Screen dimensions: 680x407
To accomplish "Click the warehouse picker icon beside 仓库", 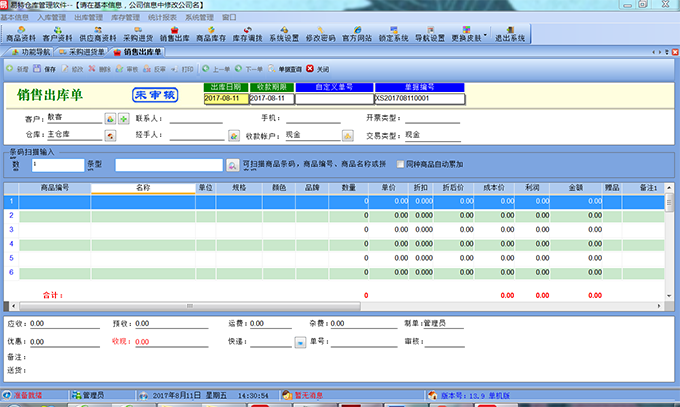I will pos(110,136).
